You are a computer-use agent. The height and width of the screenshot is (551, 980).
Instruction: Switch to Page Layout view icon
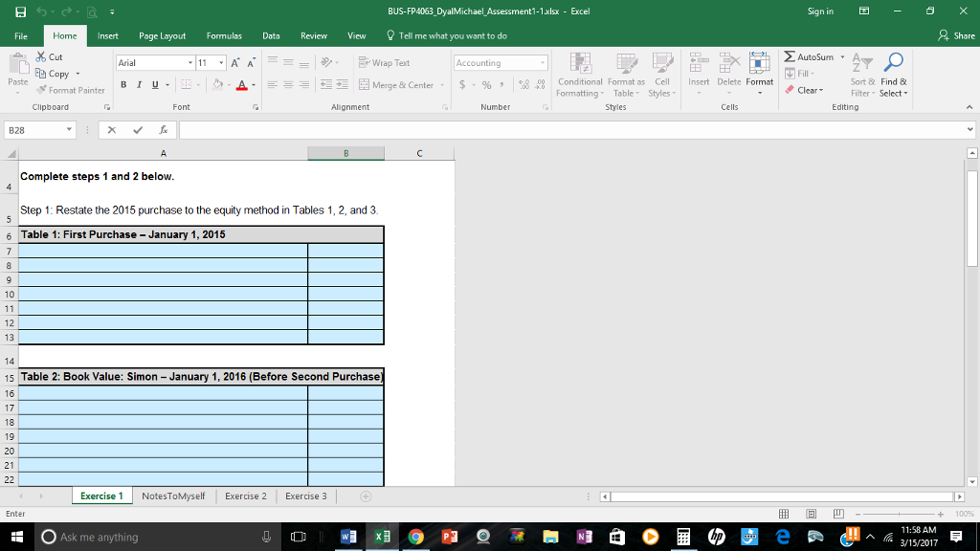pyautogui.click(x=812, y=514)
